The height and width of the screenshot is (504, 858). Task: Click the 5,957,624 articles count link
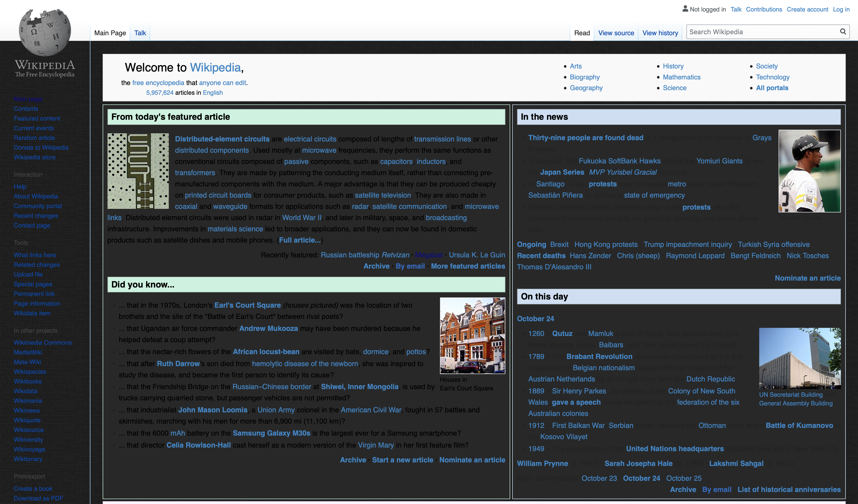pyautogui.click(x=160, y=93)
